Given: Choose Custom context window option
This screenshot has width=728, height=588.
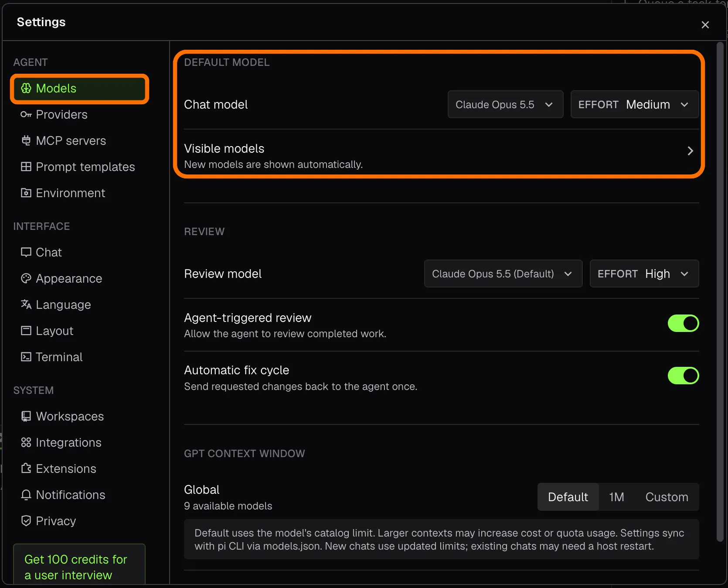Looking at the screenshot, I should [667, 497].
